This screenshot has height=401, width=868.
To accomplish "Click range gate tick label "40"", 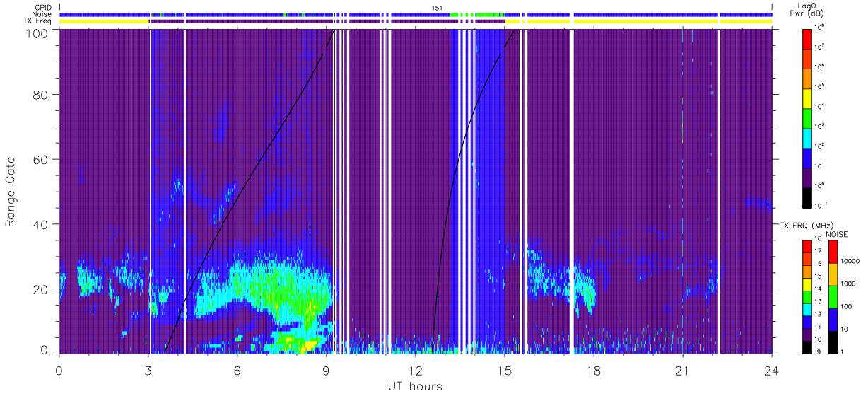I will point(42,224).
